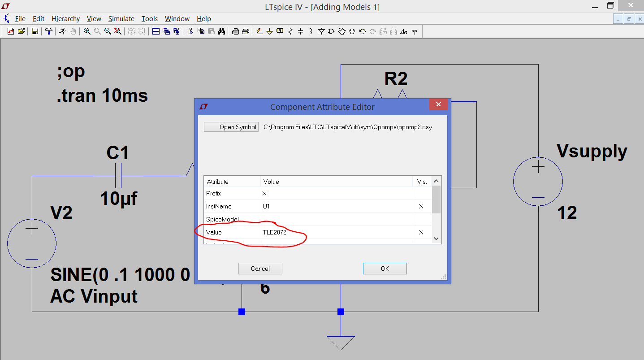Zoom in with magnifier plus icon
Image resolution: width=644 pixels, height=360 pixels.
tap(87, 31)
